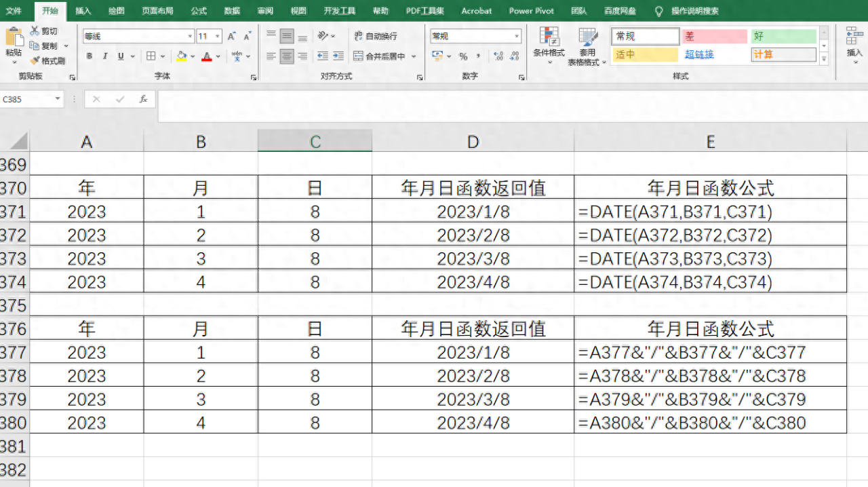
Task: Click the Orientation text-angle icon
Action: [323, 36]
